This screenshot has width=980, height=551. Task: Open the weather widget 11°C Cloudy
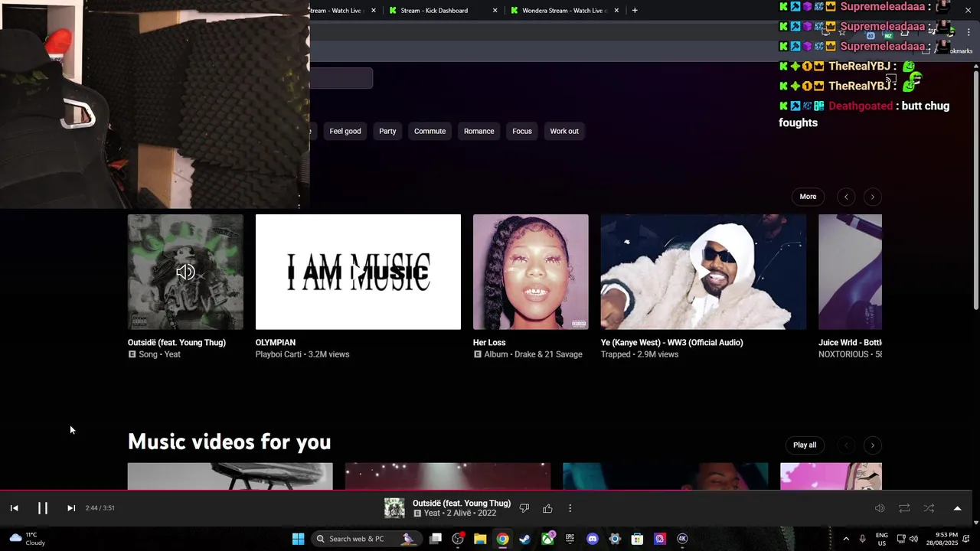(26, 539)
